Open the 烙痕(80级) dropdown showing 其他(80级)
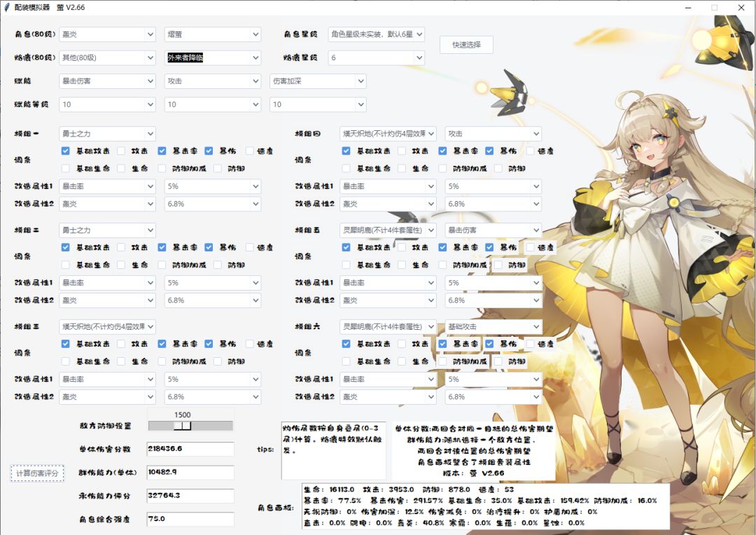 (107, 57)
